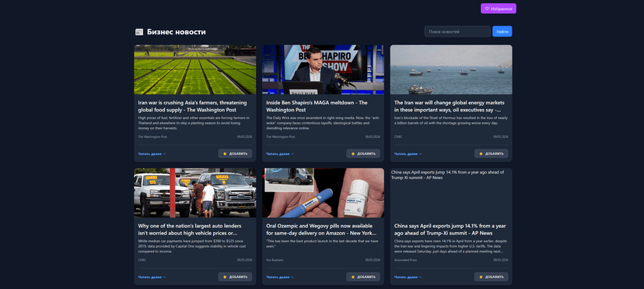This screenshot has height=289, width=644.
Task: Click headline 'The Iran war will change global energy markets'
Action: click(x=450, y=106)
